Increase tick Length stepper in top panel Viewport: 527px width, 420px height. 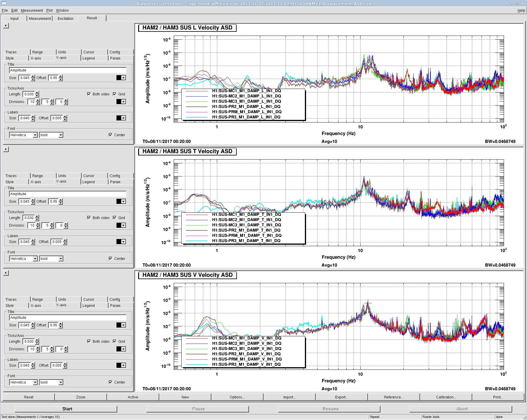(37, 93)
